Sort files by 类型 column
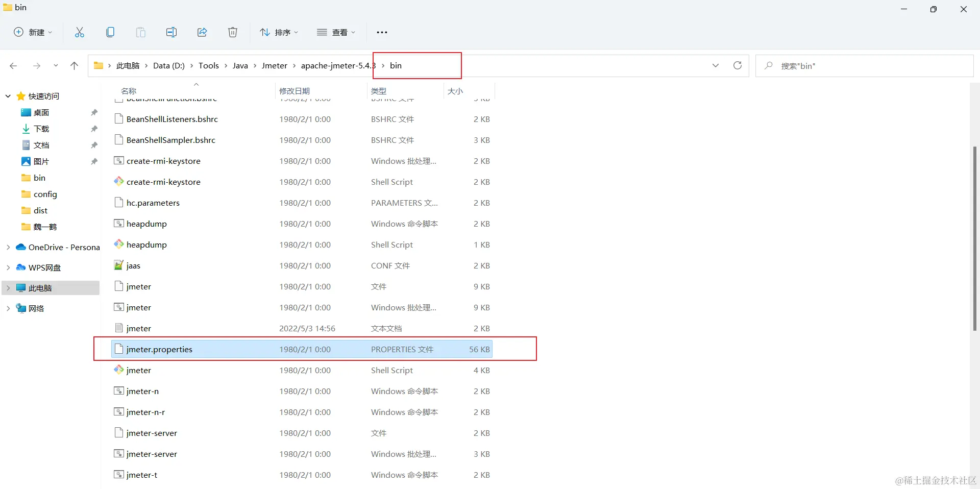The width and height of the screenshot is (980, 489). [x=379, y=91]
